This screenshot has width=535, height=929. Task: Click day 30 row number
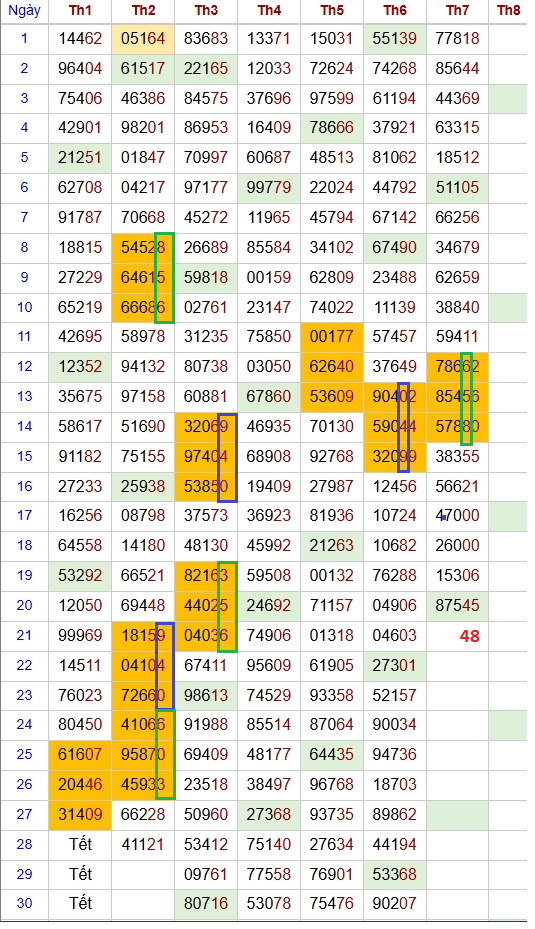(24, 904)
